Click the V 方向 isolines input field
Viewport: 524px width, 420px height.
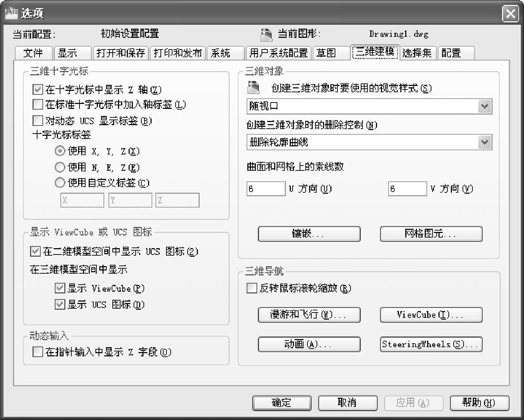click(407, 188)
